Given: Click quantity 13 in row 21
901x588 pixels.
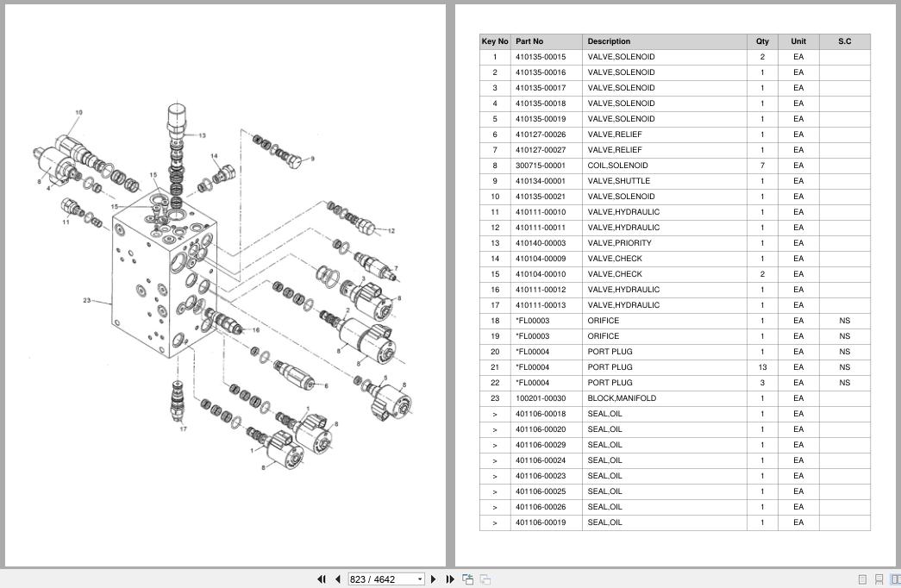Looking at the screenshot, I should click(762, 367).
